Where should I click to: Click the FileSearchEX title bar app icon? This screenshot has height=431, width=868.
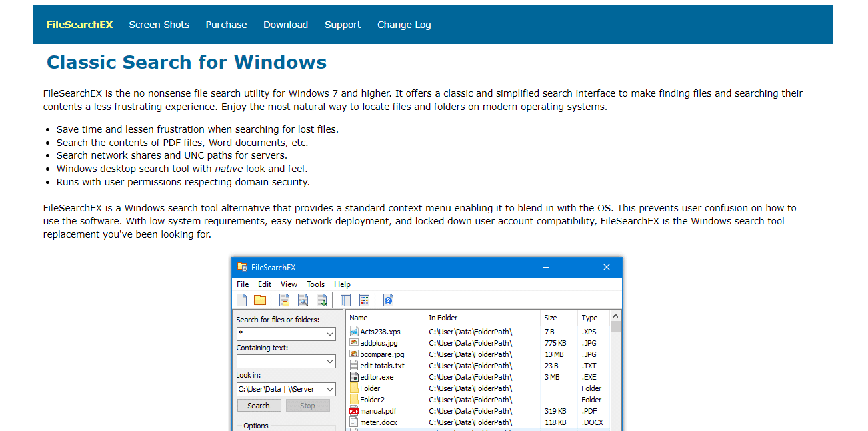click(242, 267)
